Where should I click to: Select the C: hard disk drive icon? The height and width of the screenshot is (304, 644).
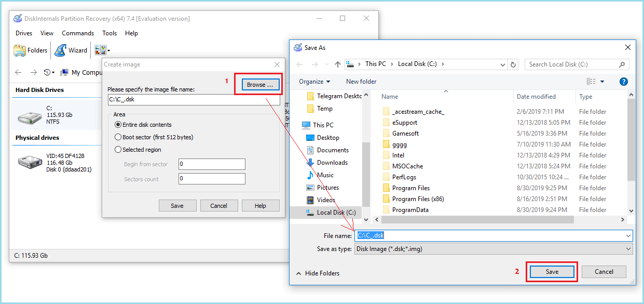point(31,117)
